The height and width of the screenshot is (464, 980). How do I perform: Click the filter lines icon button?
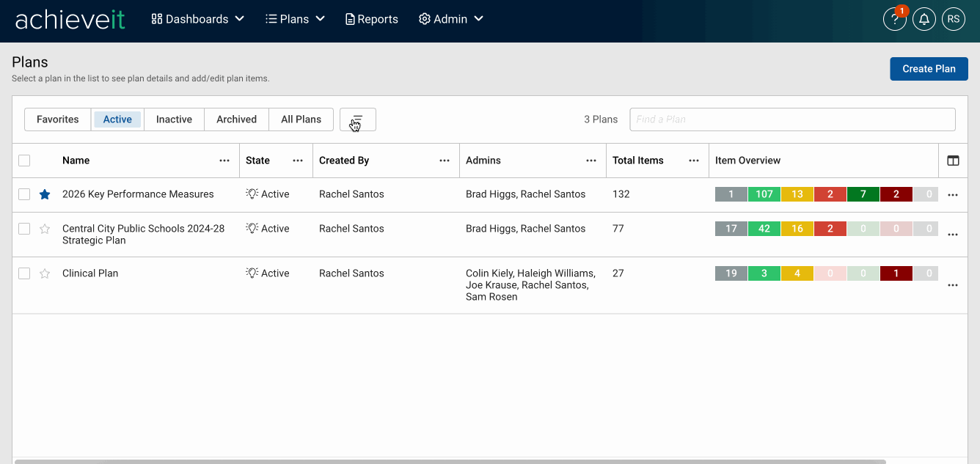click(358, 119)
